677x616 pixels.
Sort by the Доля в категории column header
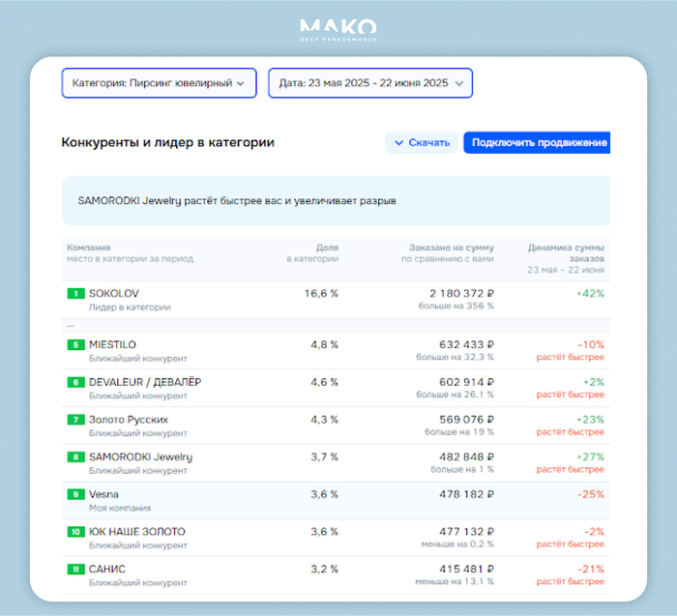(x=316, y=252)
